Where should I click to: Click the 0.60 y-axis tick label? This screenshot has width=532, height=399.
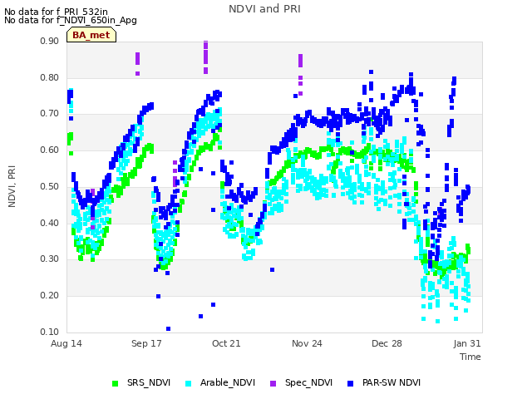point(50,150)
